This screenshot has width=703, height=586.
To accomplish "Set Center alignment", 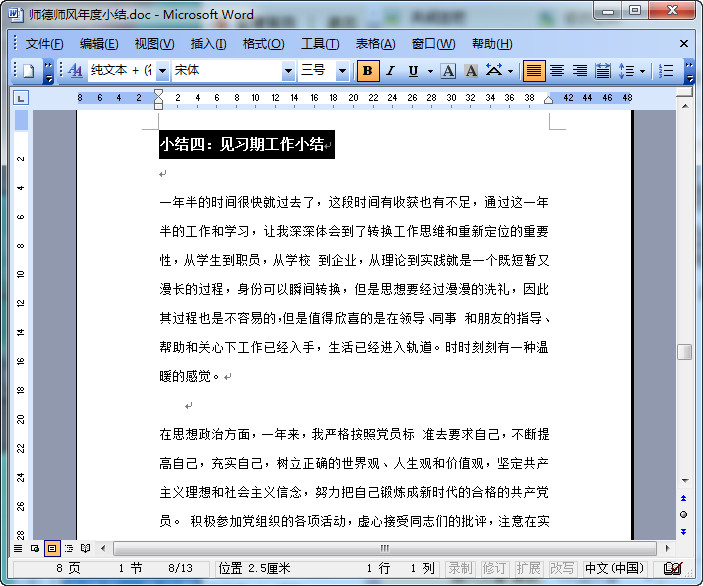I will click(x=557, y=71).
